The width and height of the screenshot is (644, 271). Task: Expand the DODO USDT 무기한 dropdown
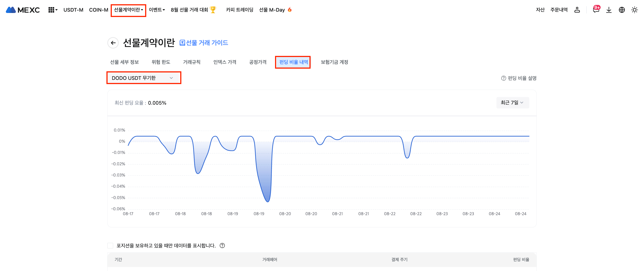point(144,78)
